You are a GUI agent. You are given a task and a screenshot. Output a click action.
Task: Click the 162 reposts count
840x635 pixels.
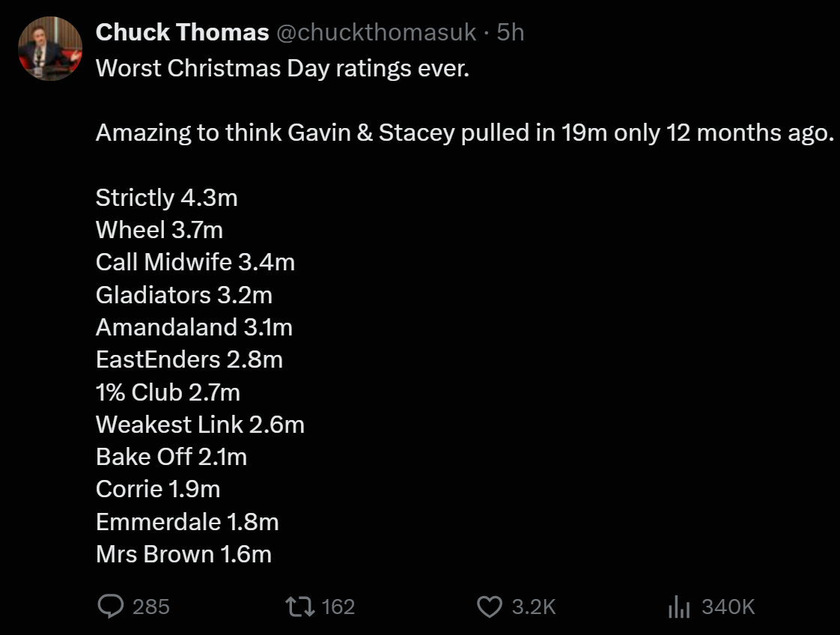coord(338,607)
